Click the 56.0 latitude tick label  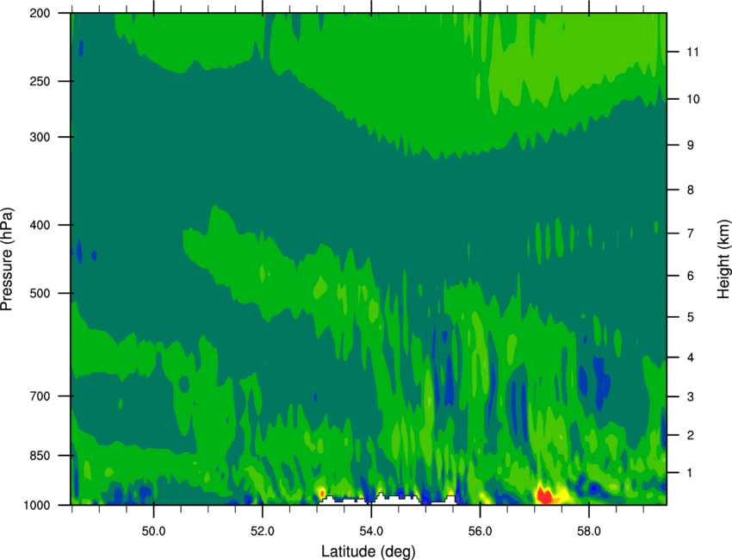(481, 532)
